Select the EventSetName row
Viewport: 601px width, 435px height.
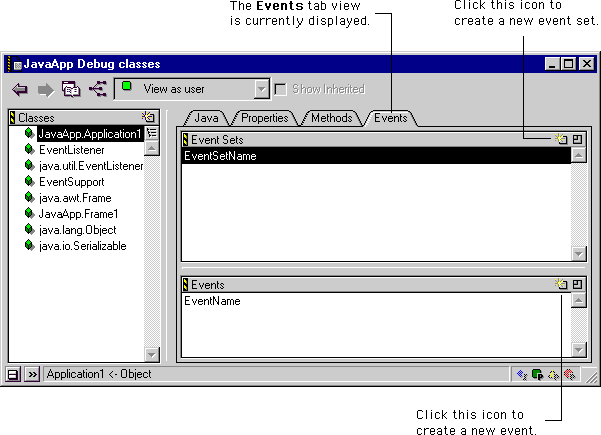(x=376, y=156)
